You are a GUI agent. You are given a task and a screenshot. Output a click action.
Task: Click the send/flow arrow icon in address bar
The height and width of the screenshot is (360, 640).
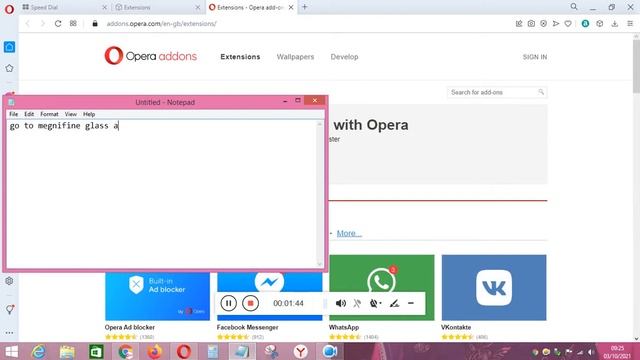[556, 24]
